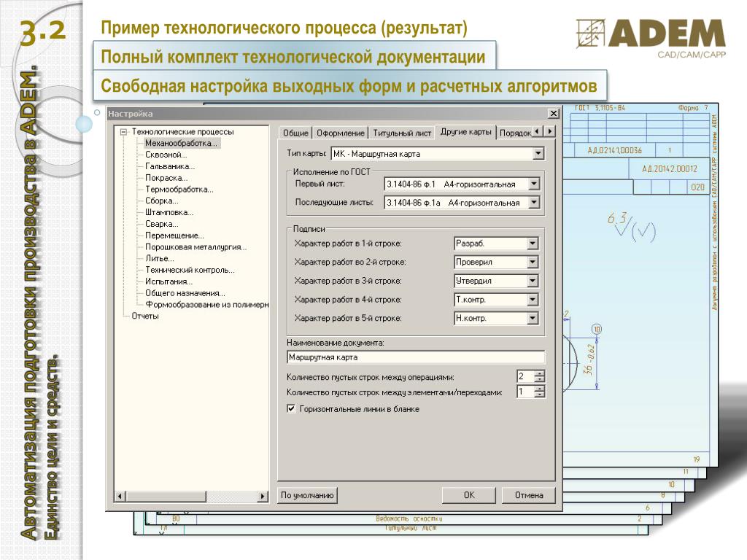Select Штамповка tree item
The height and width of the screenshot is (560, 747).
tap(169, 212)
